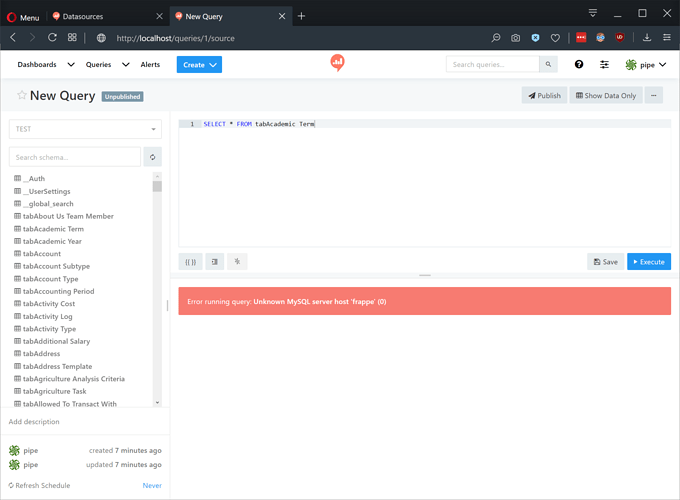Click the Redash logo icon
This screenshot has height=500, width=680.
337,63
